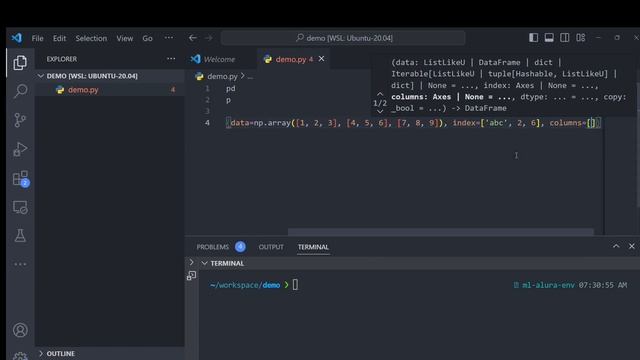Click ml-alura-env environment label in terminal

pyautogui.click(x=548, y=285)
